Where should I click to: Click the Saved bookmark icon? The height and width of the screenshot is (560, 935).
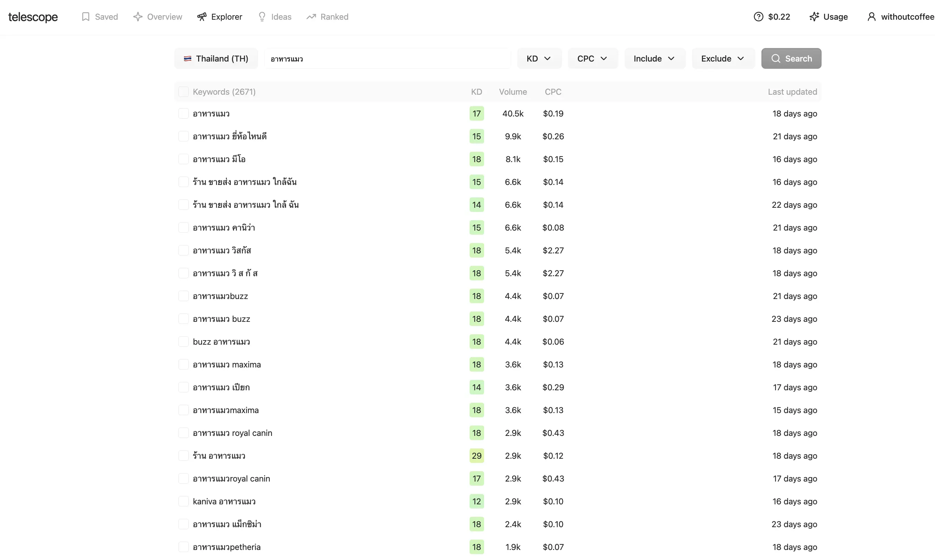[x=86, y=17]
